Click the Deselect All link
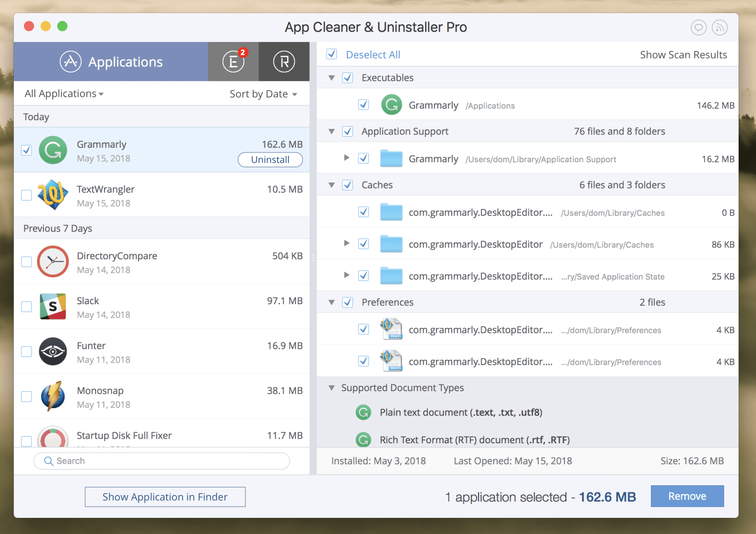This screenshot has height=534, width=756. [x=373, y=54]
